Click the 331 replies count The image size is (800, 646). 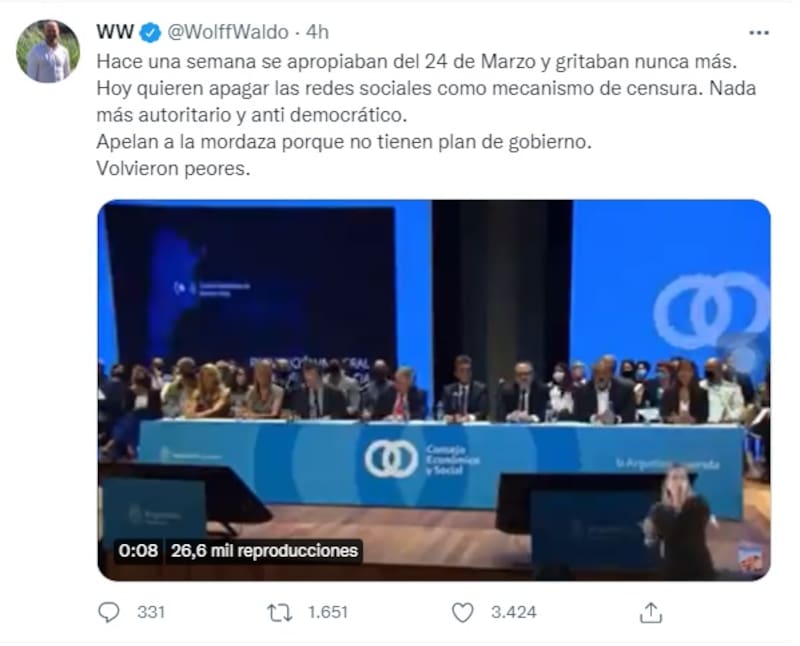pyautogui.click(x=151, y=612)
